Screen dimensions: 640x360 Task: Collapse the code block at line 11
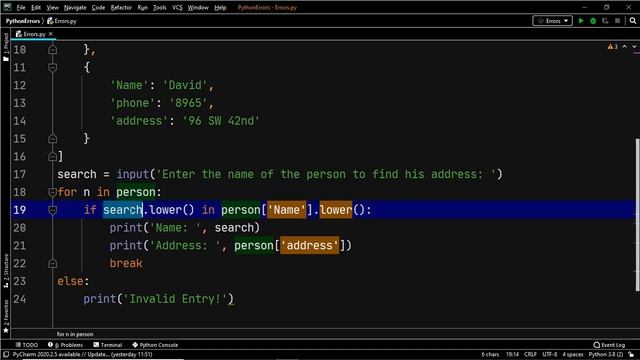(x=52, y=67)
